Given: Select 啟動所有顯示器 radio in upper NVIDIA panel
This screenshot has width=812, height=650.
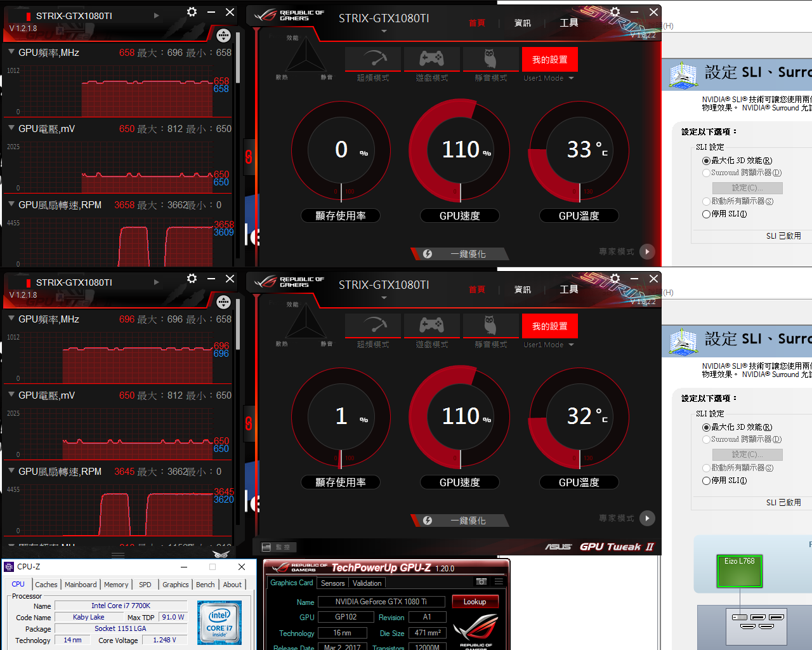Looking at the screenshot, I should coord(706,201).
